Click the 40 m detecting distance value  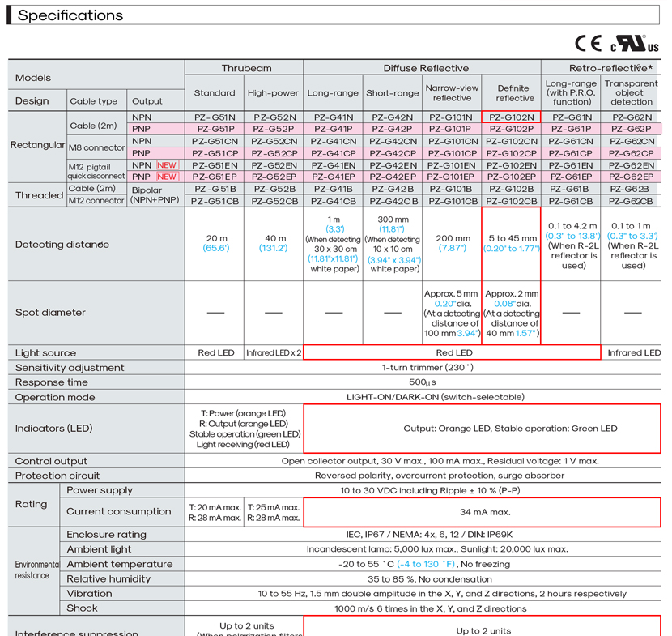pos(275,238)
